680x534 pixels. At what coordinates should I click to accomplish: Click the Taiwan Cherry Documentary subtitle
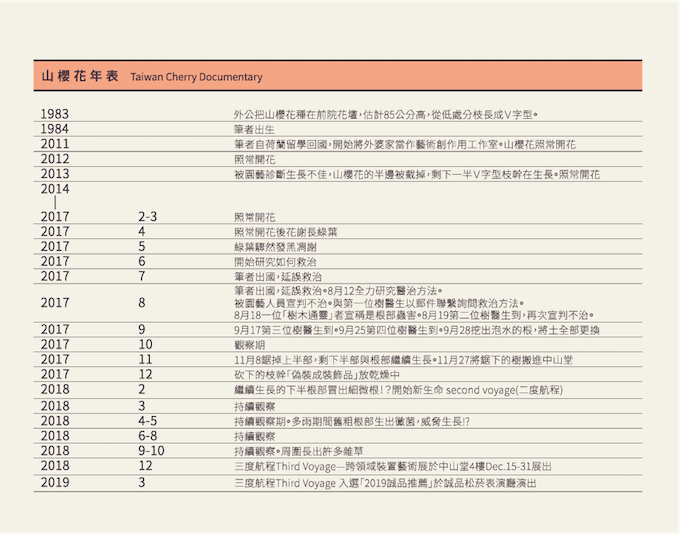(x=196, y=77)
